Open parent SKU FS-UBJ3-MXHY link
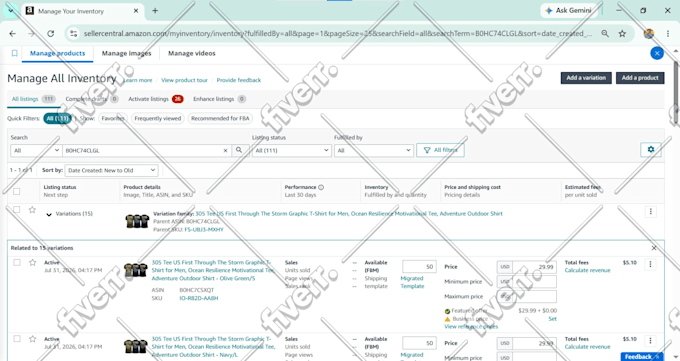 pyautogui.click(x=204, y=230)
